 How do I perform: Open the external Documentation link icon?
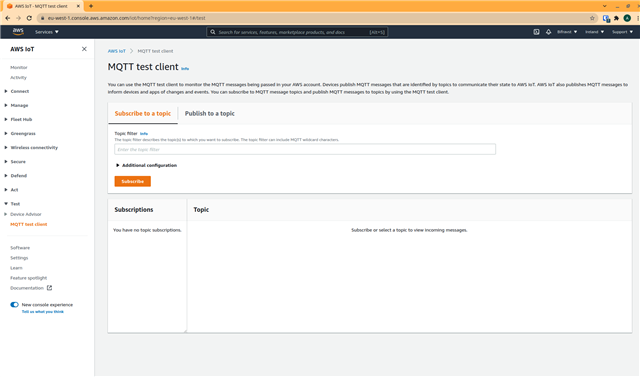[49, 288]
